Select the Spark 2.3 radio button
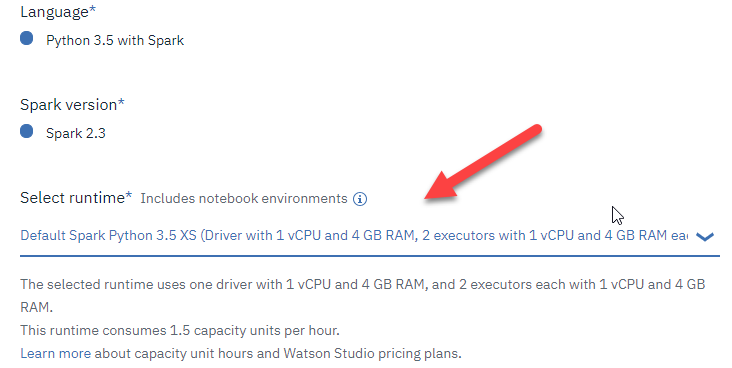The image size is (732, 368). [27, 131]
